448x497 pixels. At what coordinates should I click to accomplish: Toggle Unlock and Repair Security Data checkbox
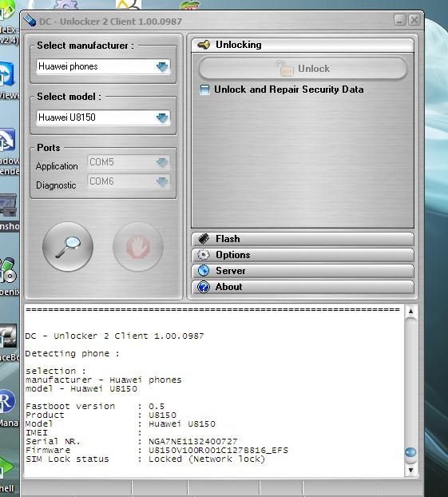point(204,89)
